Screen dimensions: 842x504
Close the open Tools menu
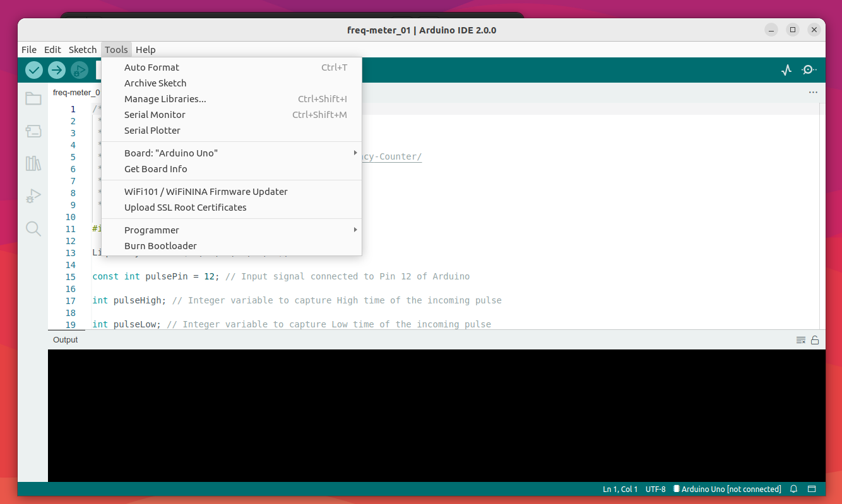[x=117, y=50]
